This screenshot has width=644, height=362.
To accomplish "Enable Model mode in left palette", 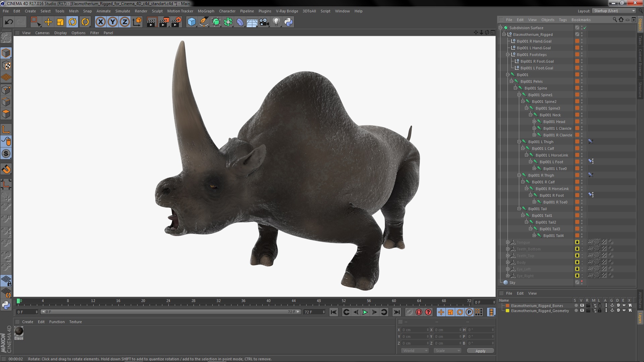I will point(6,53).
